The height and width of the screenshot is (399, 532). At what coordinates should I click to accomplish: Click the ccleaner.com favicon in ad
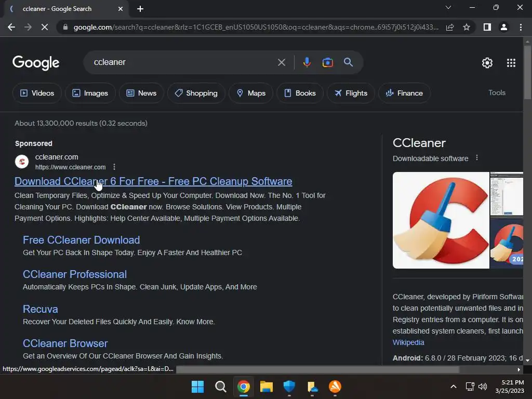tap(22, 162)
